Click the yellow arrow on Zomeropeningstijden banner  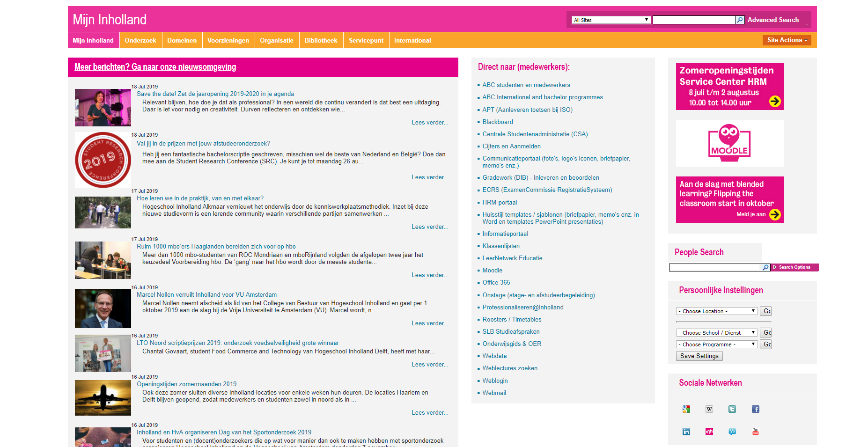tap(775, 101)
